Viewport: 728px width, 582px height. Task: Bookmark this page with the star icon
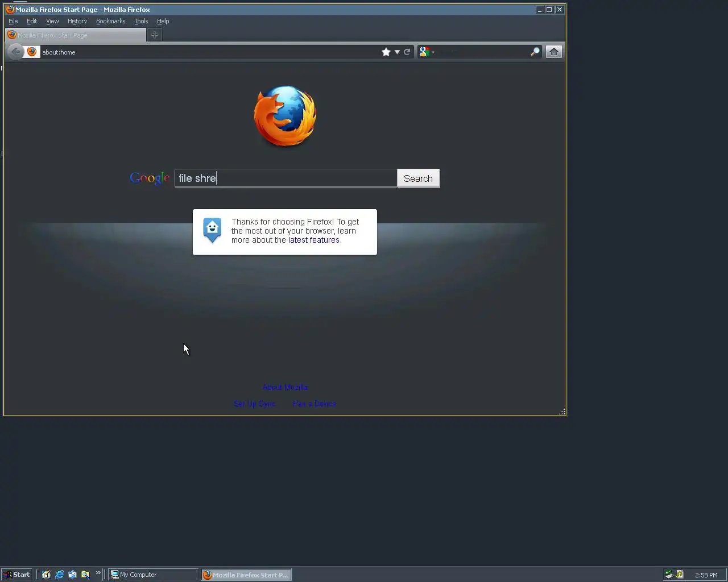tap(386, 52)
